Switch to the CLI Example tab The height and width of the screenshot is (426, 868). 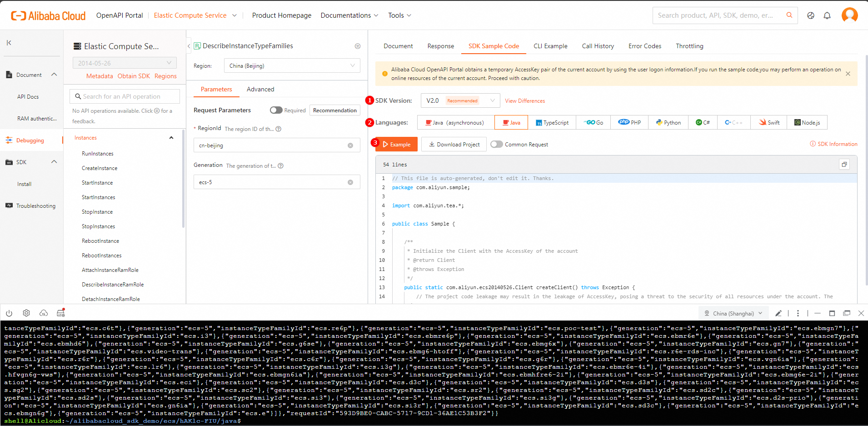click(x=550, y=46)
